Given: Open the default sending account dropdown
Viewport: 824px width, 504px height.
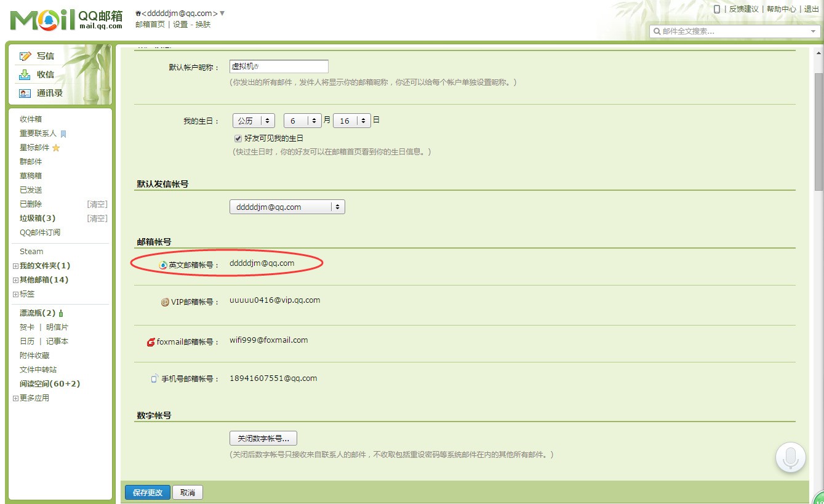Looking at the screenshot, I should [x=287, y=207].
